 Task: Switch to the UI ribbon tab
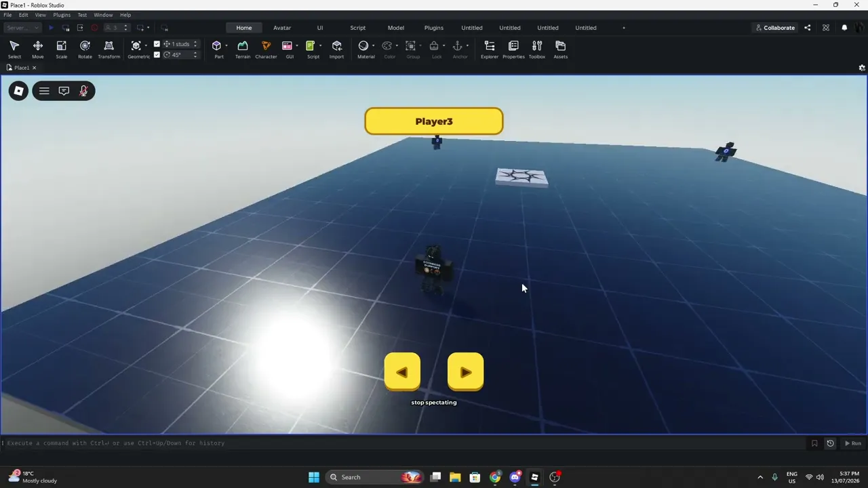tap(320, 28)
